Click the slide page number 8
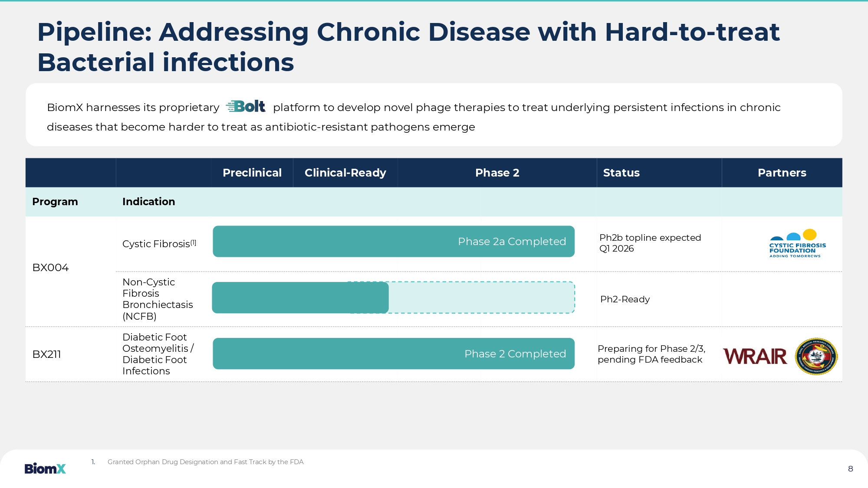 (x=850, y=469)
